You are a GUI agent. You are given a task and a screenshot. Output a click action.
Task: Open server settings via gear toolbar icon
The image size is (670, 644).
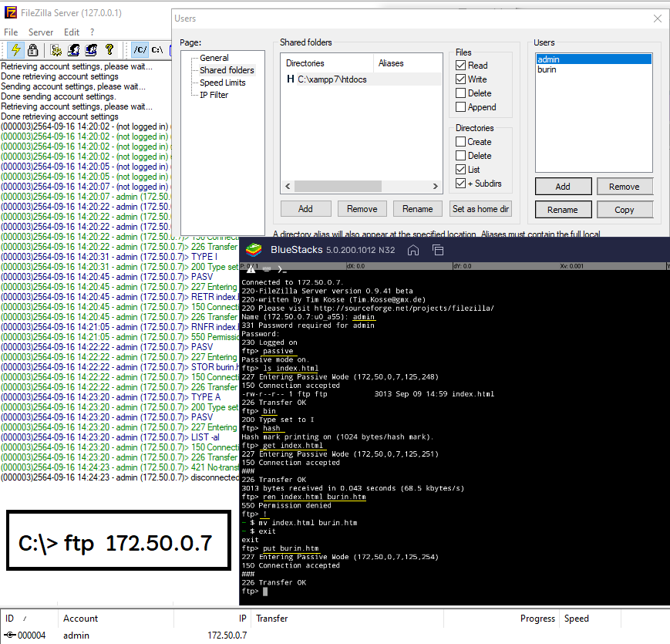(x=56, y=50)
